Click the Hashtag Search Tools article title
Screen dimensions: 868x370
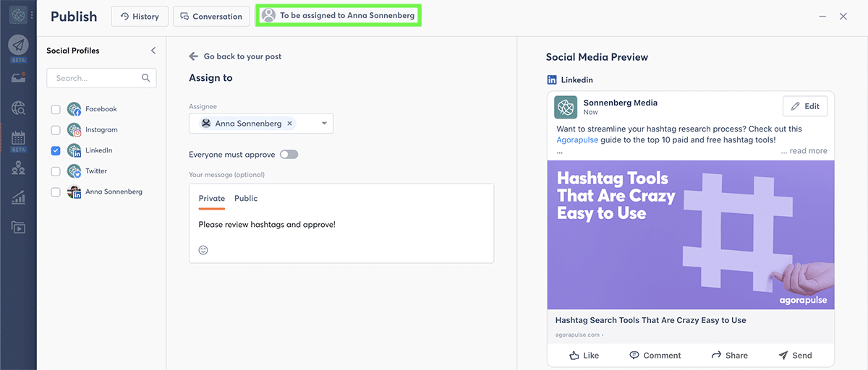(650, 320)
